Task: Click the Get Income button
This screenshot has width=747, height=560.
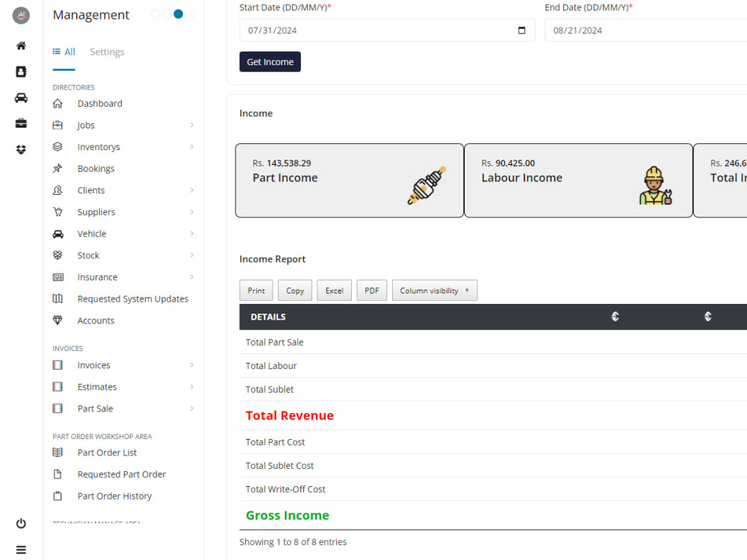Action: pos(270,62)
